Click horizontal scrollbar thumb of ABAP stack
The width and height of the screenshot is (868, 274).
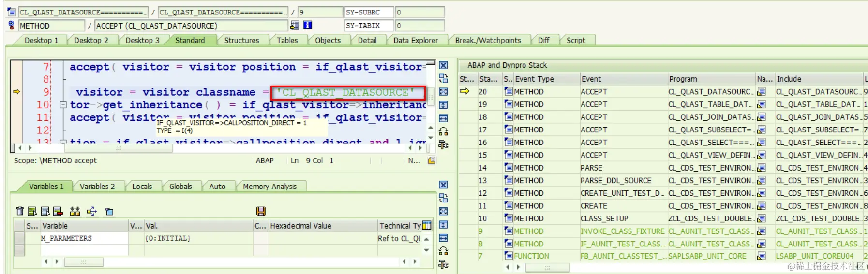pos(547,267)
